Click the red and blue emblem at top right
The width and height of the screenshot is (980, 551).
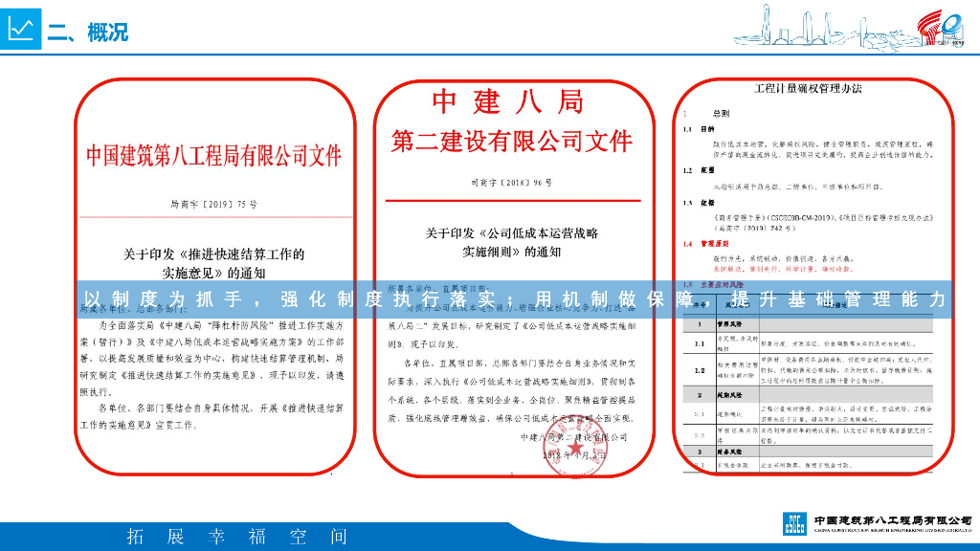942,28
